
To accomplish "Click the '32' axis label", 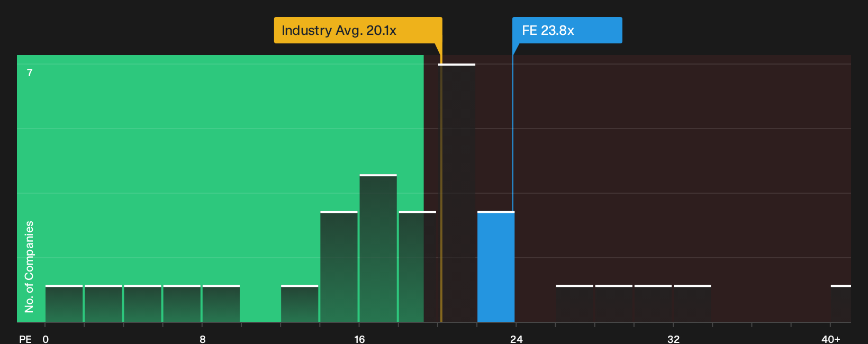I will [x=673, y=339].
